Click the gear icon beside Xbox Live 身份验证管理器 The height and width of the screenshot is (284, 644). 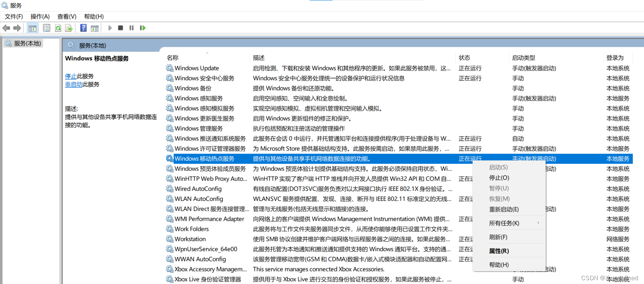pyautogui.click(x=170, y=279)
